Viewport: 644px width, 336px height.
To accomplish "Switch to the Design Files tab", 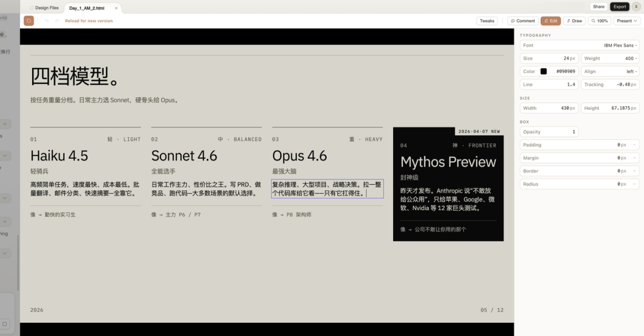I will (x=44, y=8).
